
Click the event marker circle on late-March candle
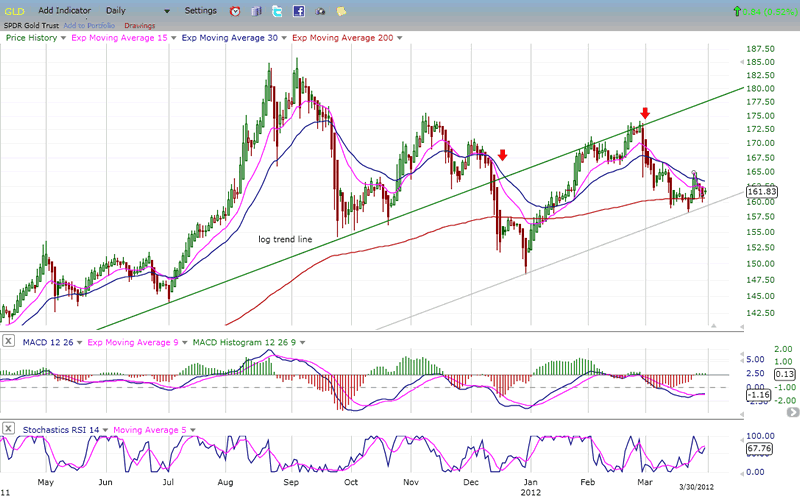[x=694, y=173]
